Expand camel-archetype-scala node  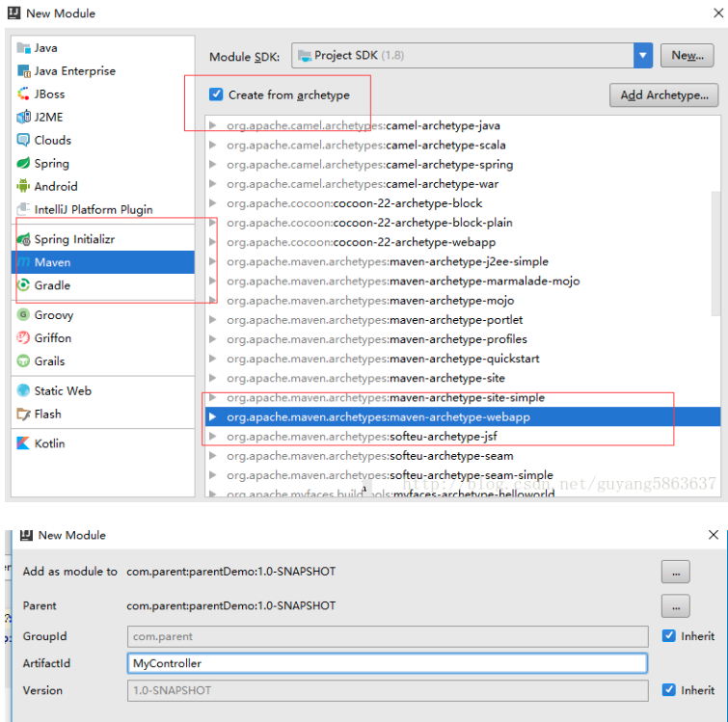point(213,145)
